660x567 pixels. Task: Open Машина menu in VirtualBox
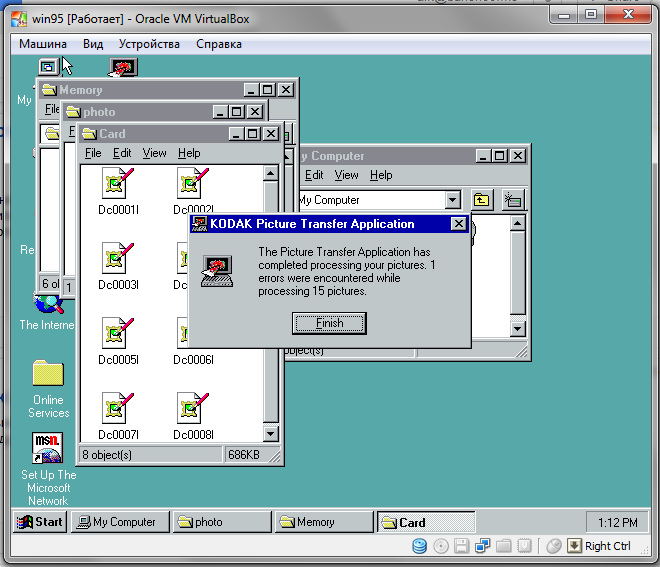[x=43, y=44]
